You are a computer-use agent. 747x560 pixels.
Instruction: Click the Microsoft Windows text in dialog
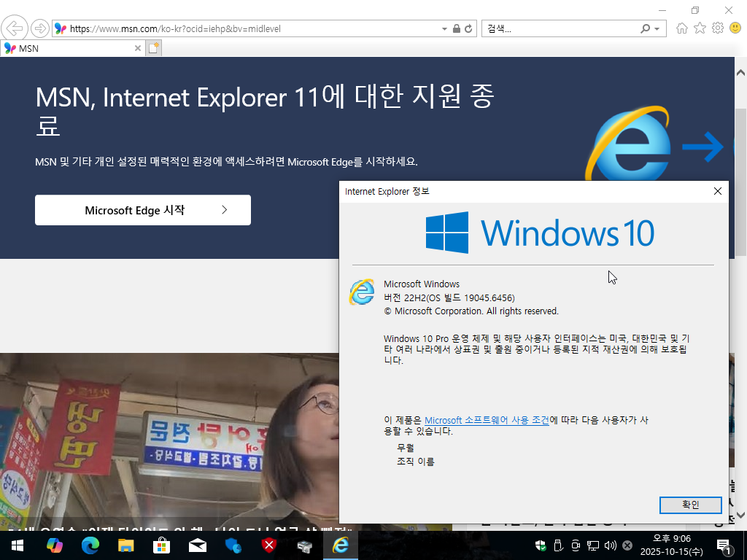pos(422,284)
